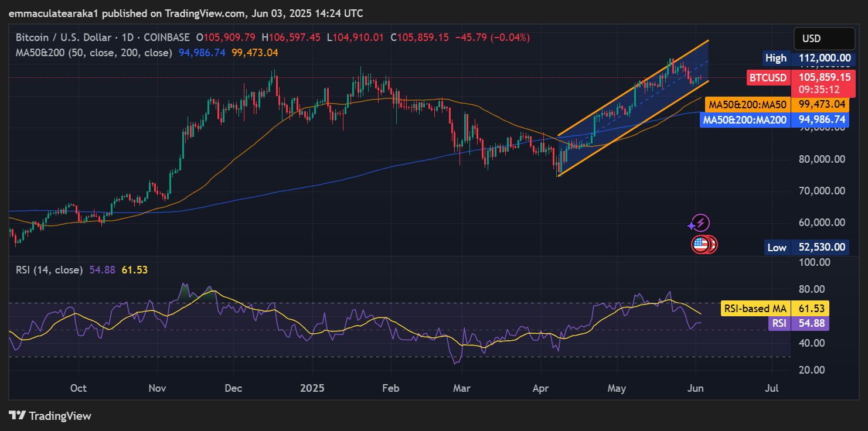Click the 100.00 RSI axis label
Viewport: 868px width, 431px height.
(x=814, y=262)
